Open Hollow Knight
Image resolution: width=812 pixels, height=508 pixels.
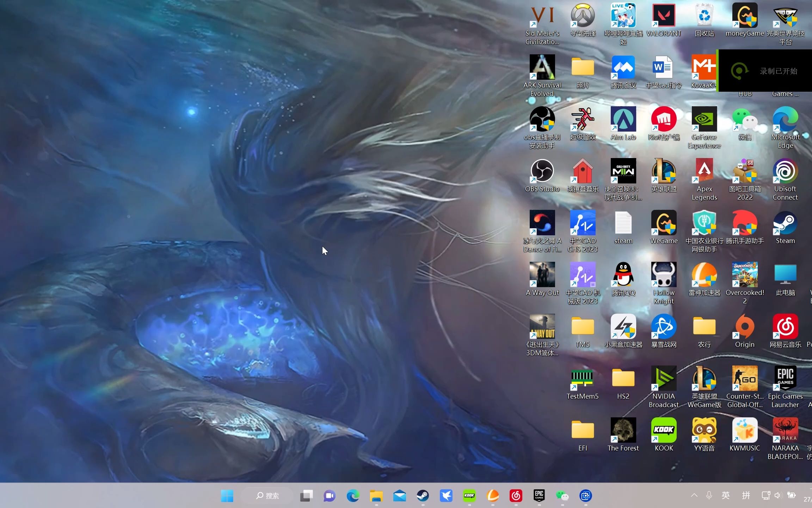tap(663, 275)
